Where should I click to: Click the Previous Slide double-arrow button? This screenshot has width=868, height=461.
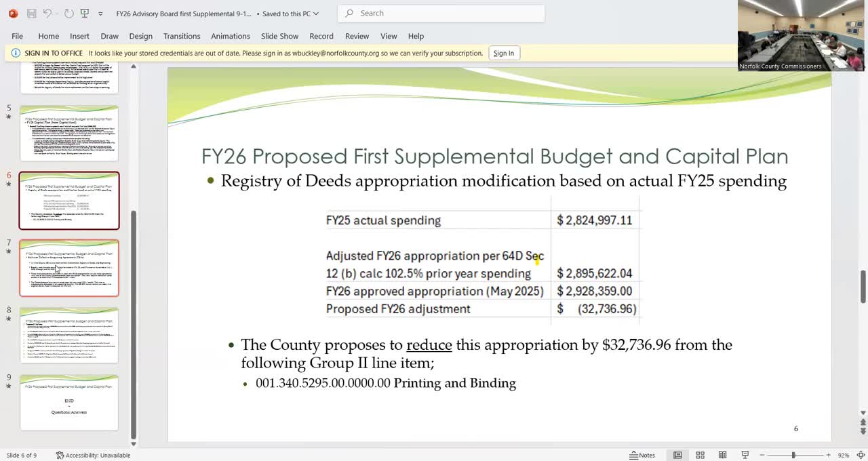(x=863, y=422)
